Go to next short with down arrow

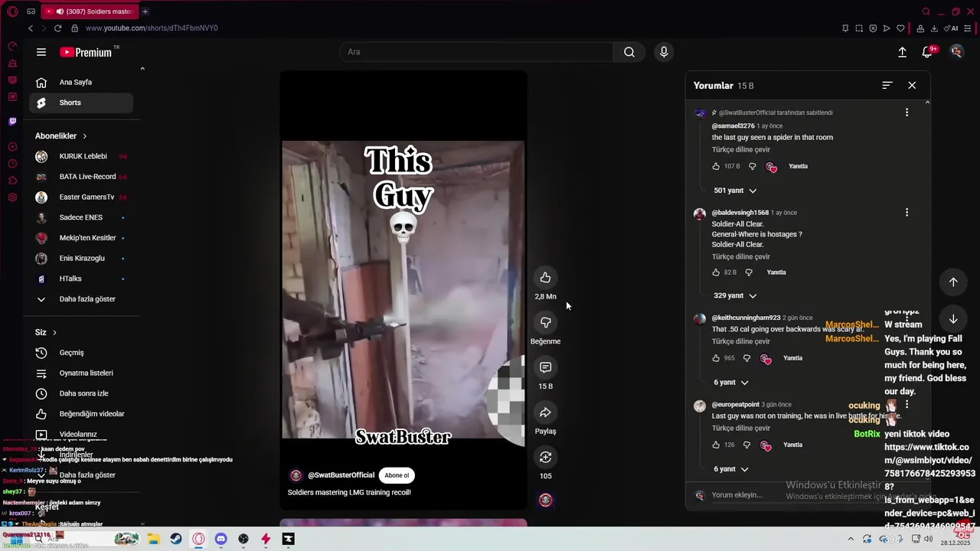tap(953, 319)
